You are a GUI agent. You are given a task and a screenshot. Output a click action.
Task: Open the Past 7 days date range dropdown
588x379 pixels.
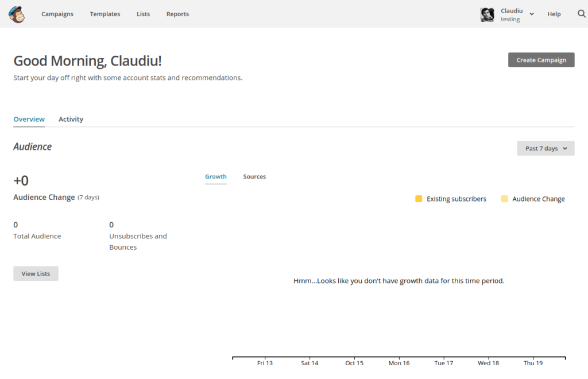point(545,148)
